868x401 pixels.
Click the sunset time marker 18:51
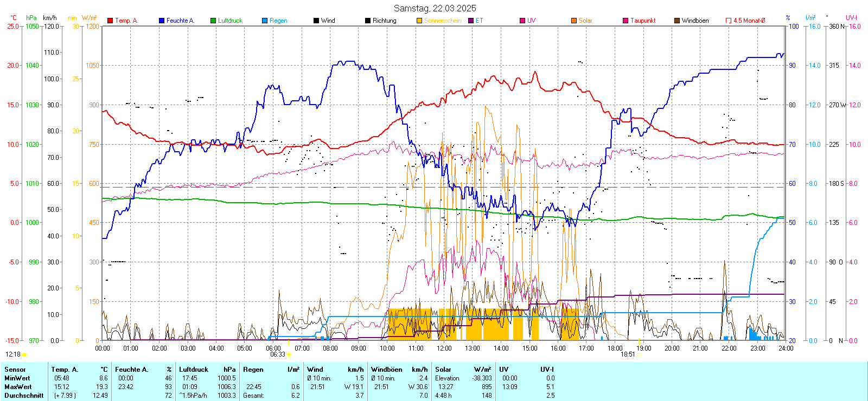tap(628, 354)
